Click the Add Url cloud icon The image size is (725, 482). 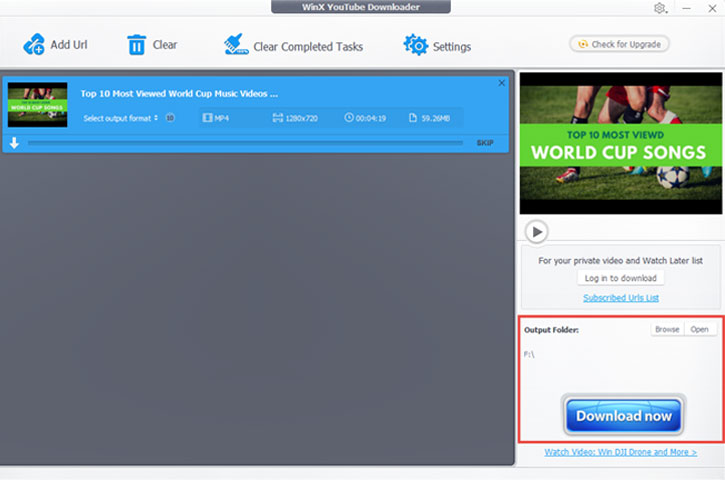pos(34,45)
